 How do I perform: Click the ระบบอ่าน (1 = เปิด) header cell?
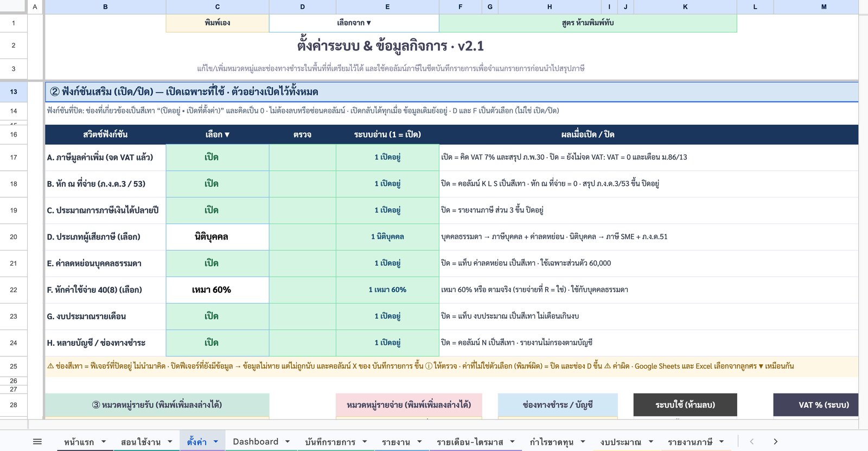(x=387, y=134)
